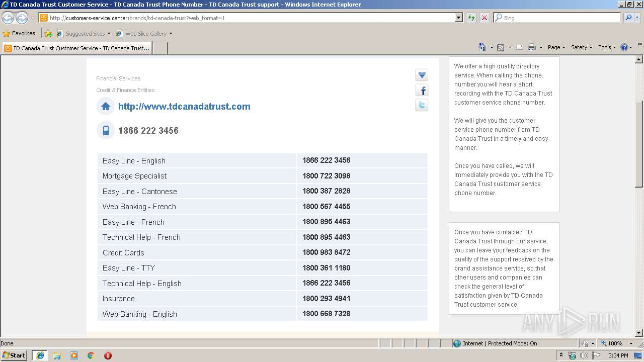Image resolution: width=644 pixels, height=362 pixels.
Task: Click the Windows Start button
Action: pyautogui.click(x=14, y=355)
